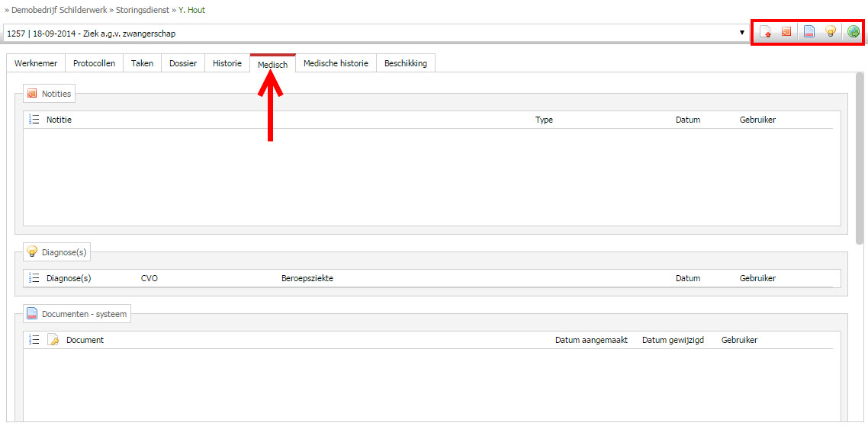Go to the Medische historie tab
Viewport: 868px width, 426px height.
(336, 63)
